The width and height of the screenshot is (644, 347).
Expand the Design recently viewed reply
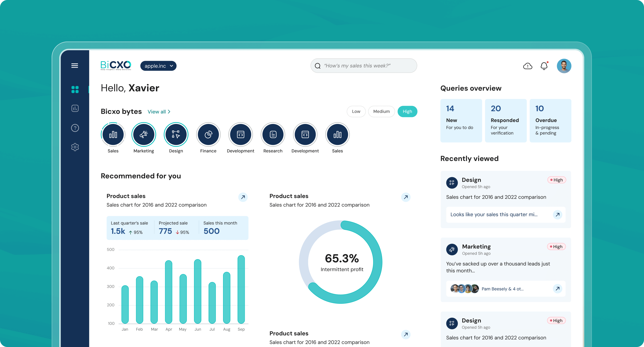pos(558,215)
